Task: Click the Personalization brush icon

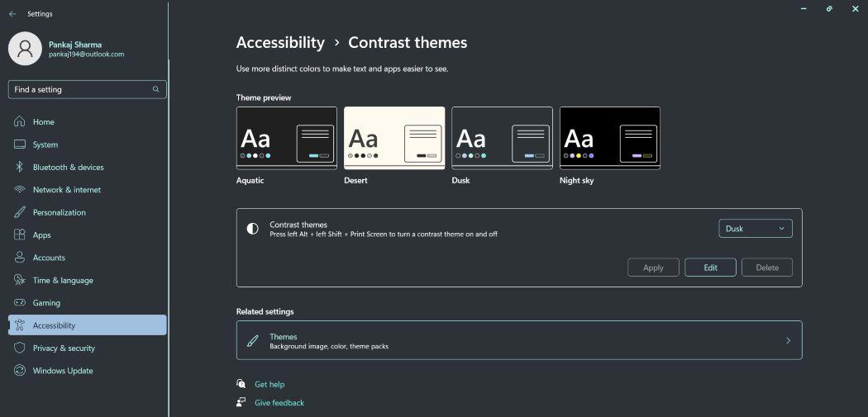Action: point(20,212)
